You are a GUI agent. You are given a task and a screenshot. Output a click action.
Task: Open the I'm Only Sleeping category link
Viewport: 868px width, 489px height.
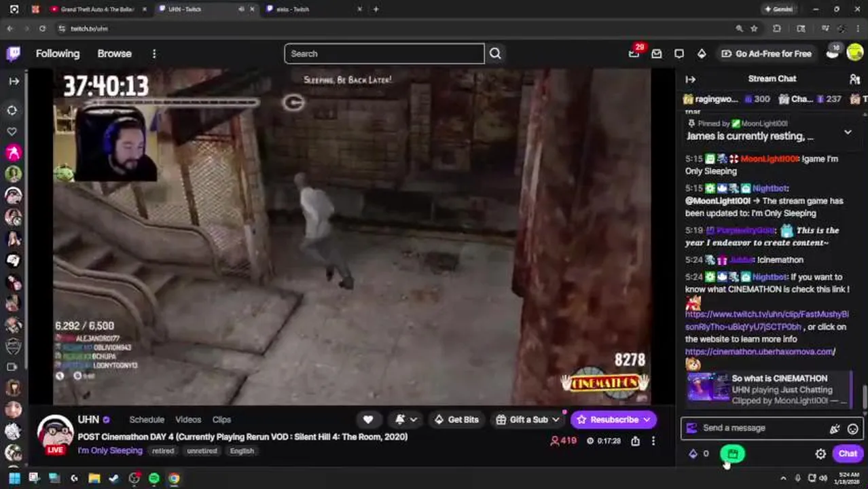pos(110,450)
